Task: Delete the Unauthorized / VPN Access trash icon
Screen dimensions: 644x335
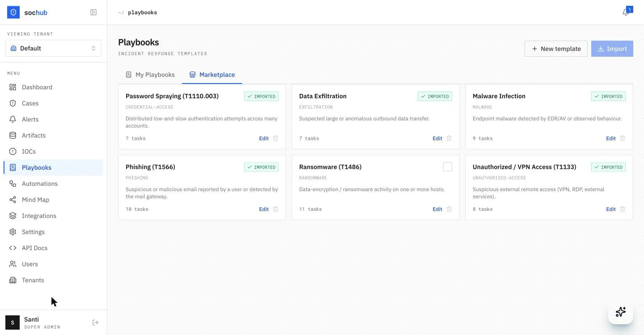Action: pyautogui.click(x=623, y=209)
